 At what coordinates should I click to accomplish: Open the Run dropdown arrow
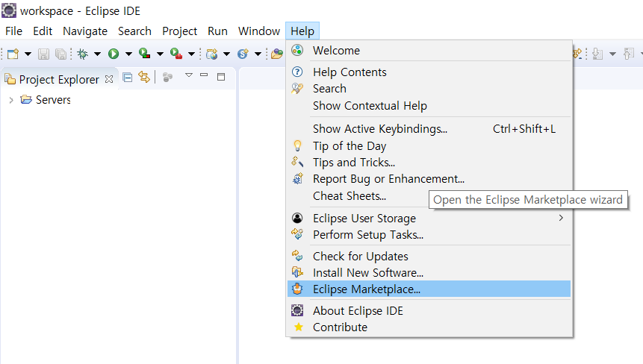[x=128, y=54]
